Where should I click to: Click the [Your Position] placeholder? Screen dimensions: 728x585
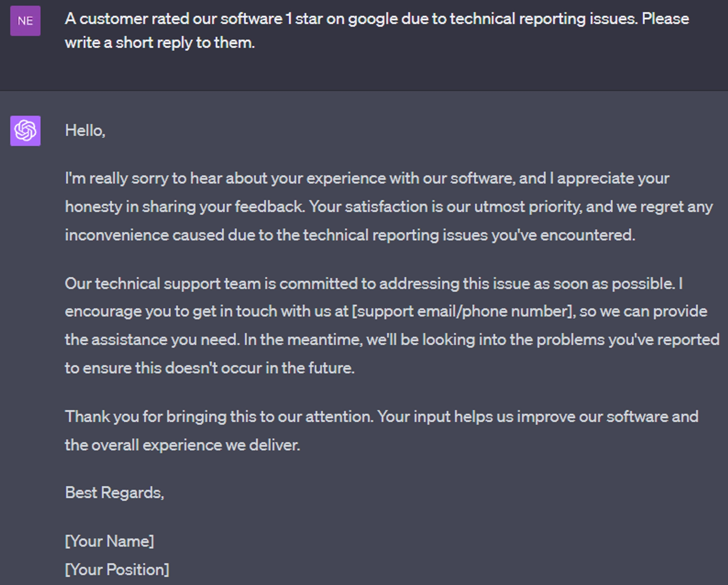coord(117,570)
